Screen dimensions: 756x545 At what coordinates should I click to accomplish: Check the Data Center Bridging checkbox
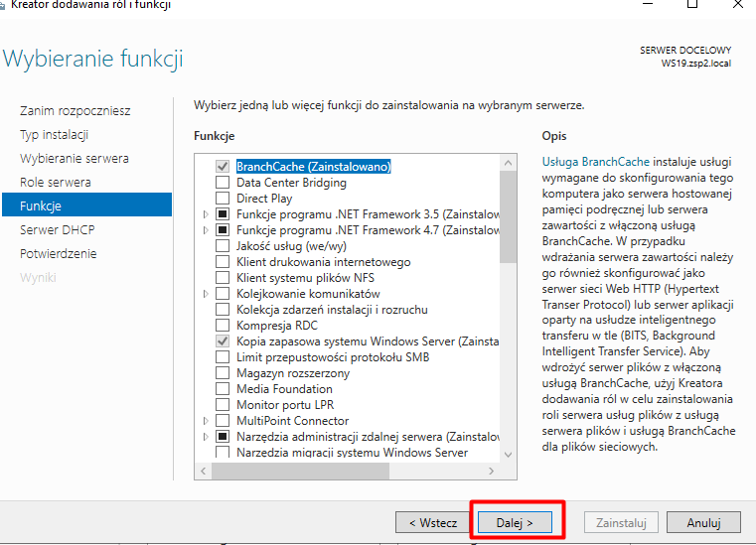tap(223, 183)
